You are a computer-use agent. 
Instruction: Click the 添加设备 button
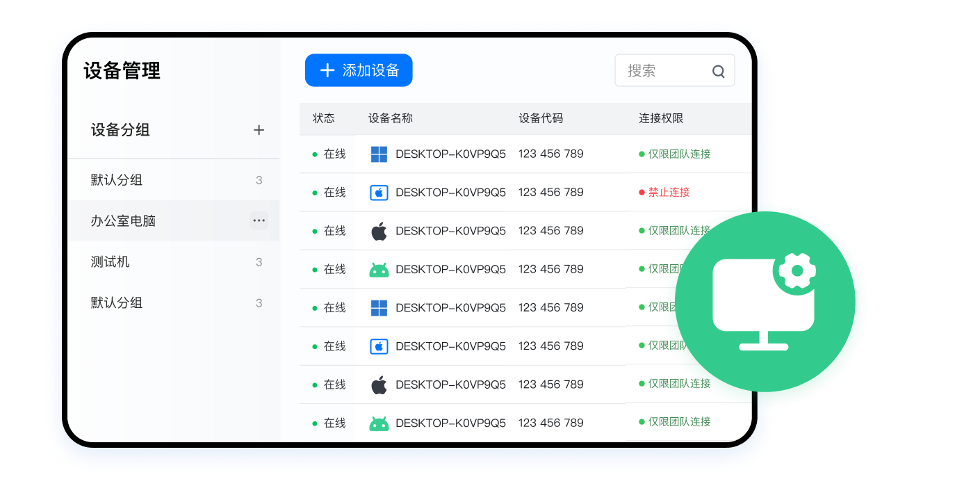coord(359,70)
